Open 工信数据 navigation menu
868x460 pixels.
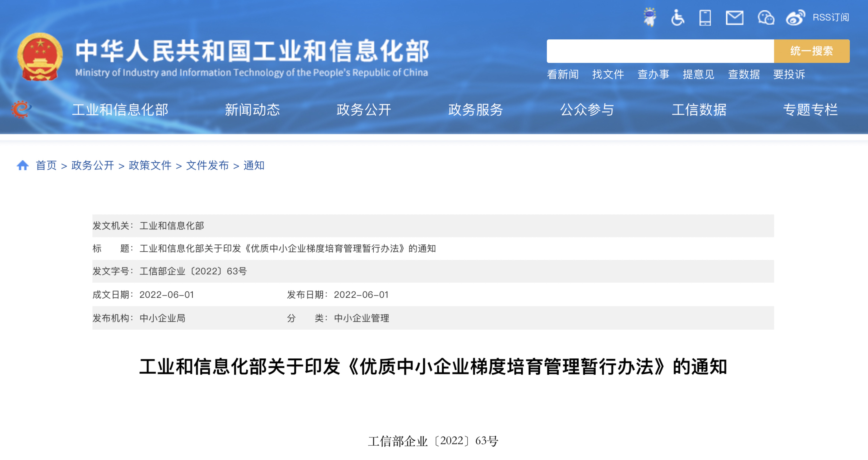(x=699, y=110)
